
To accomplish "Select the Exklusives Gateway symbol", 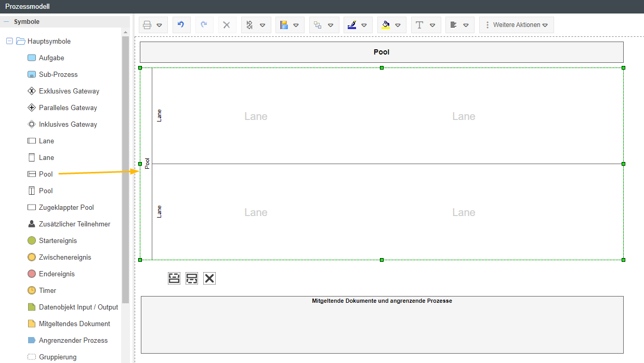I will [x=69, y=91].
